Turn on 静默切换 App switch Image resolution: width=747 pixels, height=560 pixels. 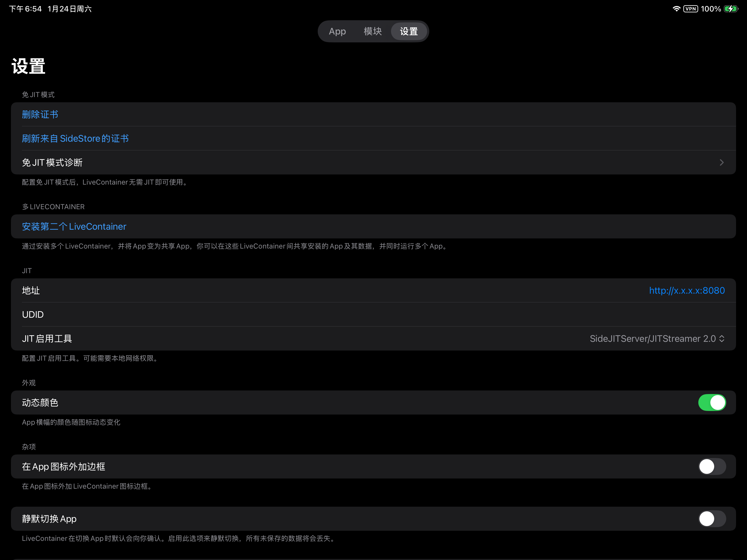[x=712, y=519]
